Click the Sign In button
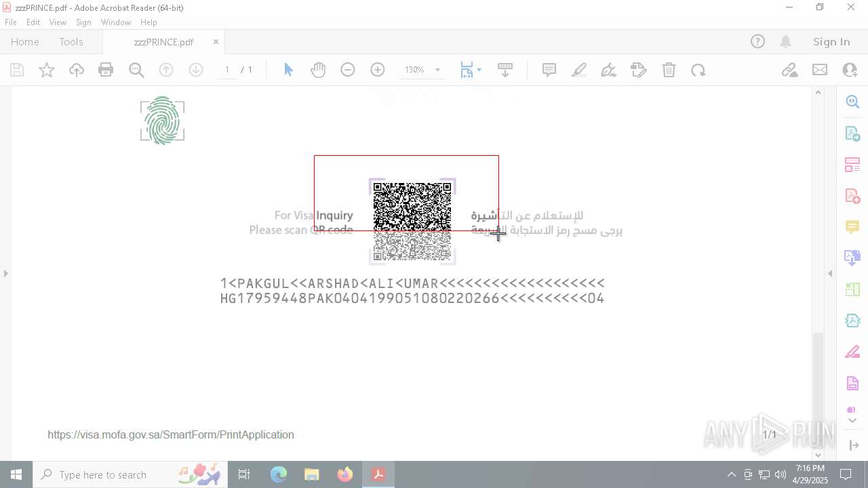Screen dimensions: 868x488 [x=831, y=42]
